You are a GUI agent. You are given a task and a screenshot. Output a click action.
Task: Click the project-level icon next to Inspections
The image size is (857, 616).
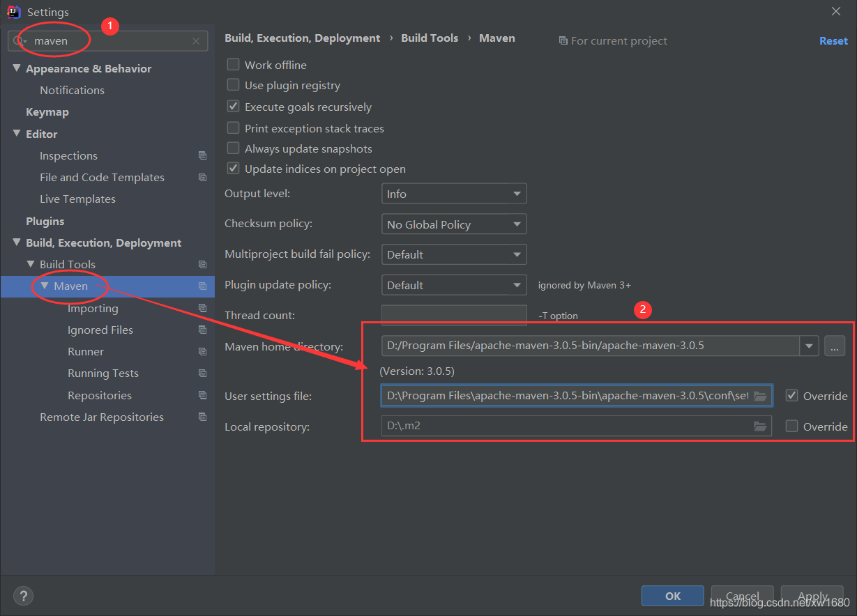[x=202, y=155]
